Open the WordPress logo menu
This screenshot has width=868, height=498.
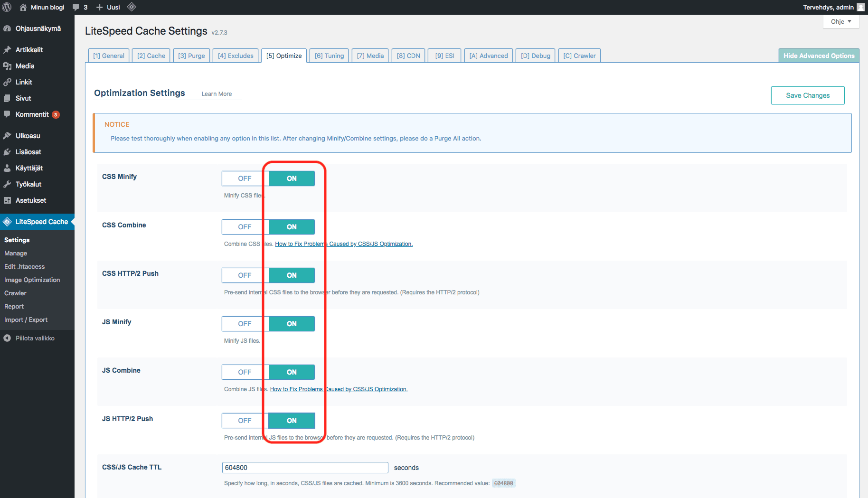point(7,7)
